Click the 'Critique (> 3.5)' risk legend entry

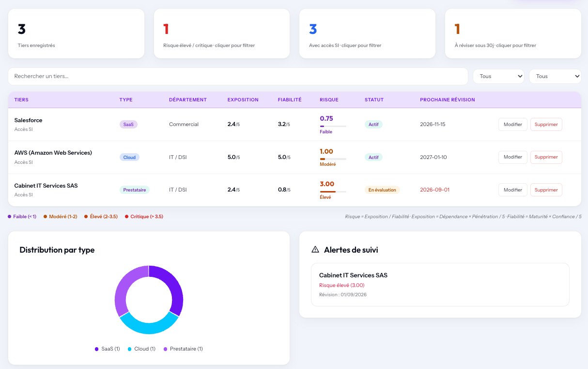[144, 217]
